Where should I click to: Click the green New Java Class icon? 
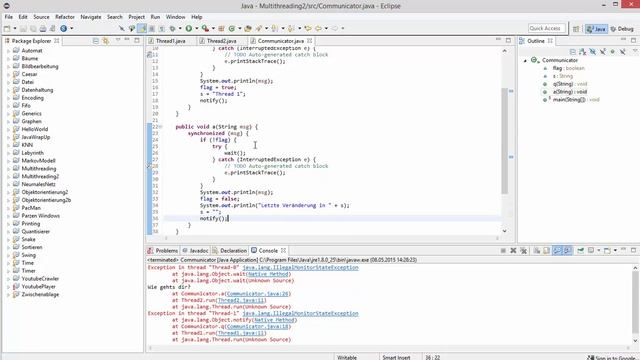coord(232,29)
